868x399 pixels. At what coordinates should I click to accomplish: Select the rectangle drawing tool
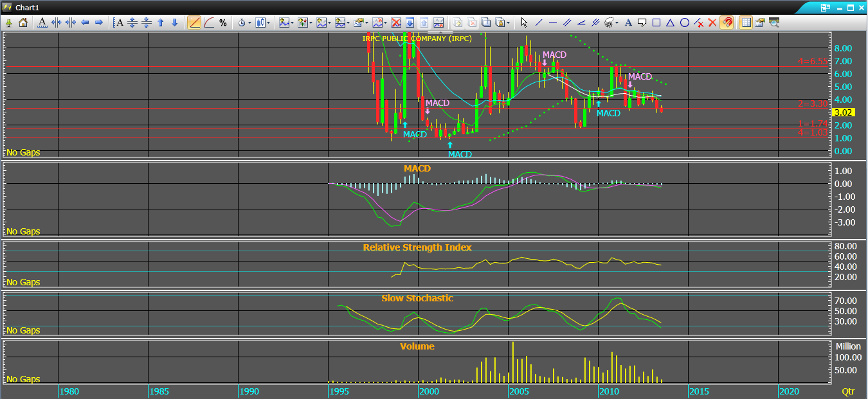tap(656, 22)
